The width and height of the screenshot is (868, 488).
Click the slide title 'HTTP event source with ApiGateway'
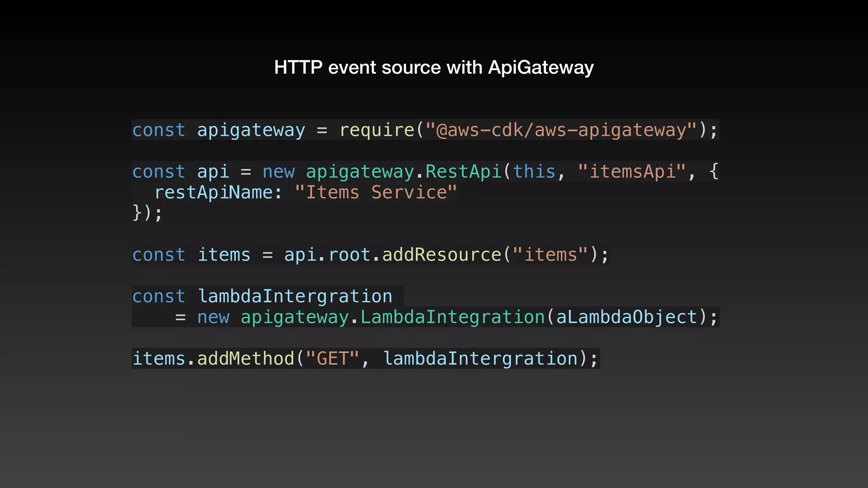(434, 67)
